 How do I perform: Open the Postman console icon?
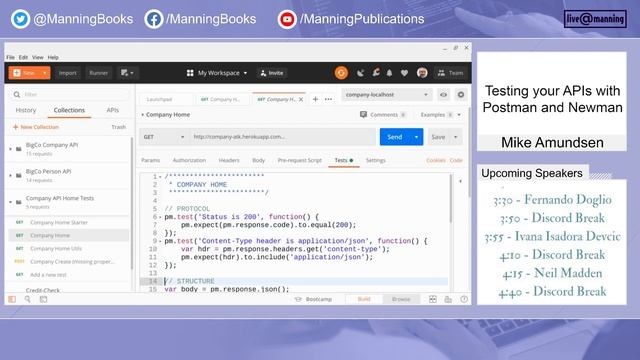pos(43,299)
